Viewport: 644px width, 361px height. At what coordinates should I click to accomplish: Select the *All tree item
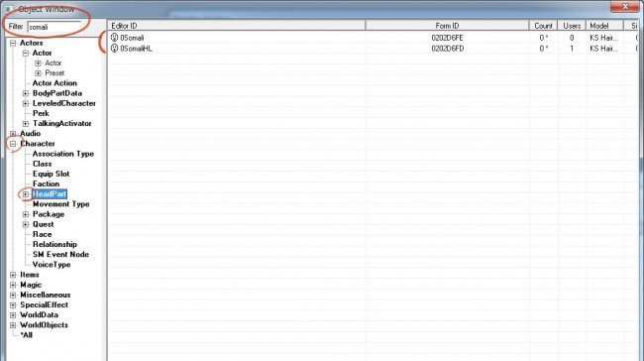click(27, 335)
